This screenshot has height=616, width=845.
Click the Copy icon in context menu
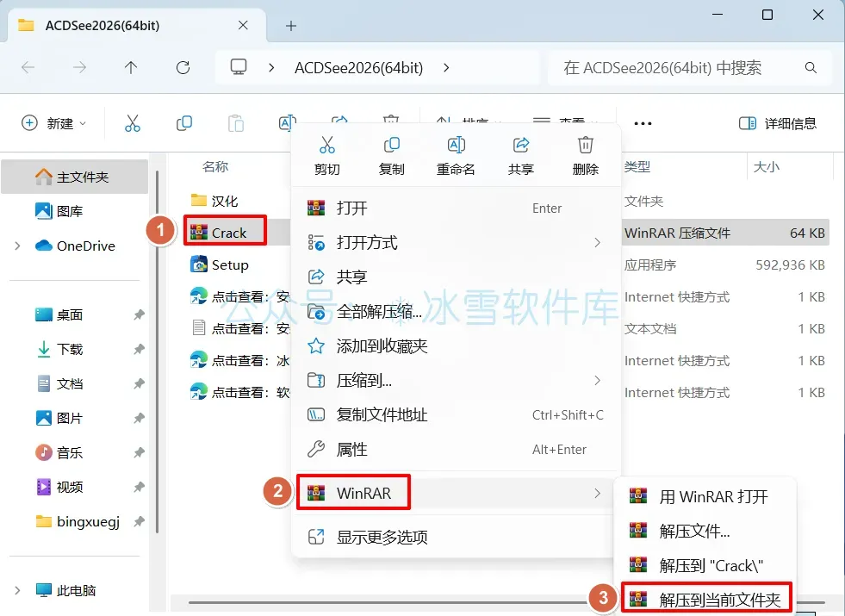[391, 145]
